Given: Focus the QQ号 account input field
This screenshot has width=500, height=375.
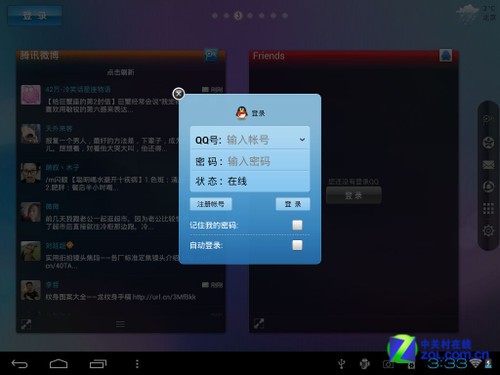Looking at the screenshot, I should (250, 139).
